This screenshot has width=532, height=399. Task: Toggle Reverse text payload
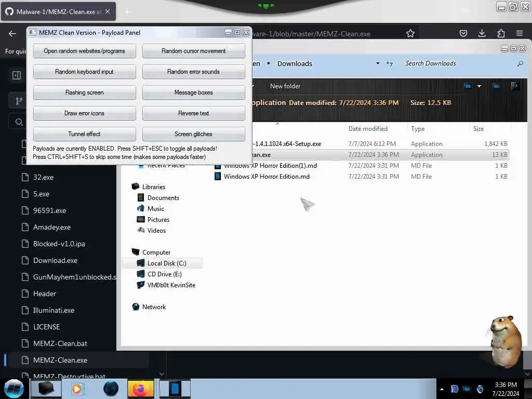pyautogui.click(x=193, y=113)
